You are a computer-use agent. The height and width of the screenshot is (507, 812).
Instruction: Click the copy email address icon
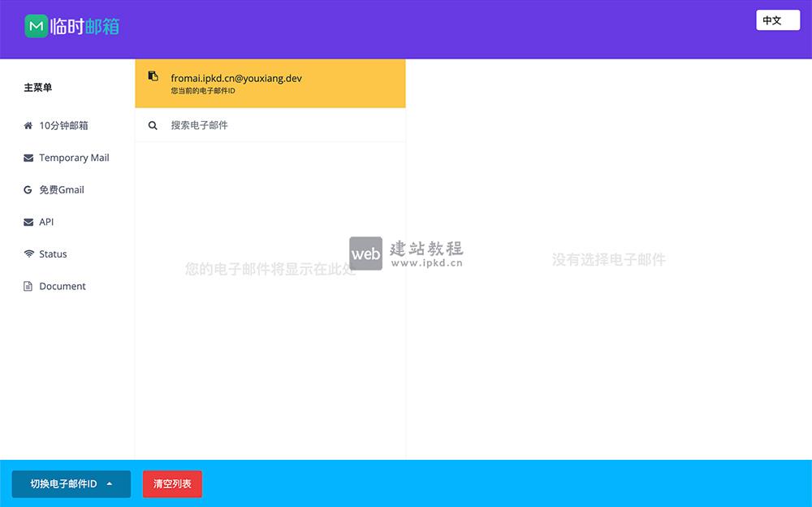tap(152, 75)
